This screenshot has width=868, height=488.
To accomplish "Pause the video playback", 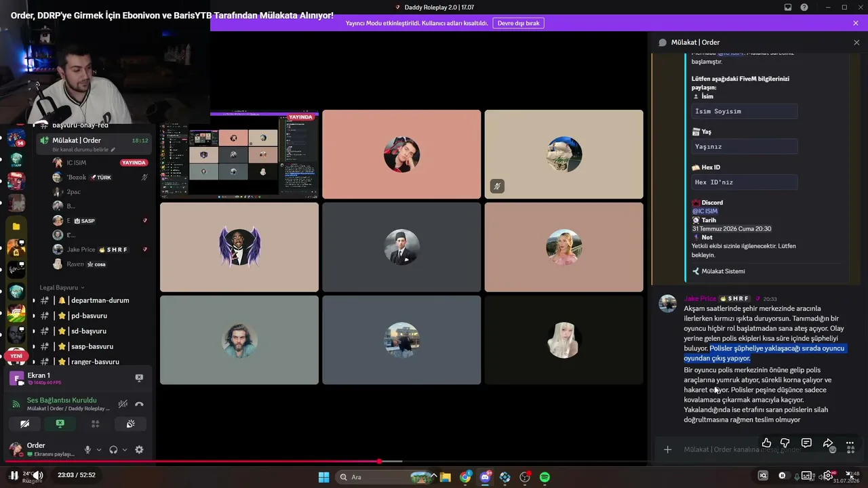I will 14,475.
